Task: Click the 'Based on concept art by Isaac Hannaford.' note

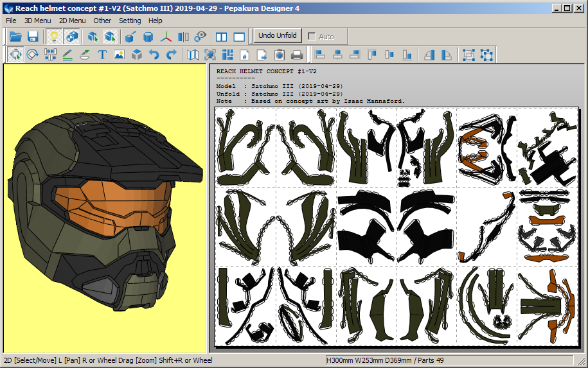Action: (328, 101)
